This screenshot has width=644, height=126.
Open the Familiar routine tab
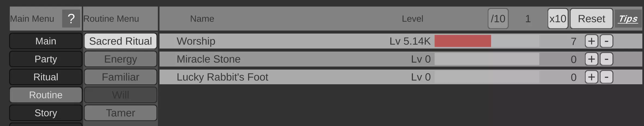(121, 77)
